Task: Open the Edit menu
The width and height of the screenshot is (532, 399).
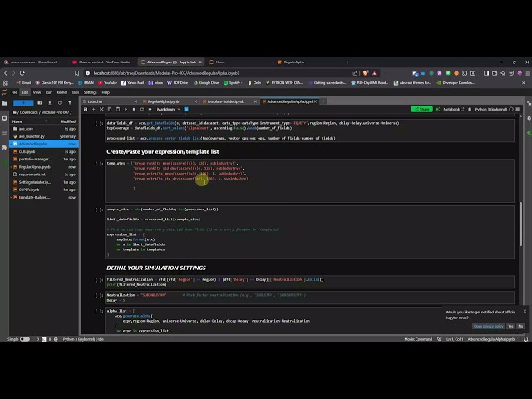Action: click(25, 92)
